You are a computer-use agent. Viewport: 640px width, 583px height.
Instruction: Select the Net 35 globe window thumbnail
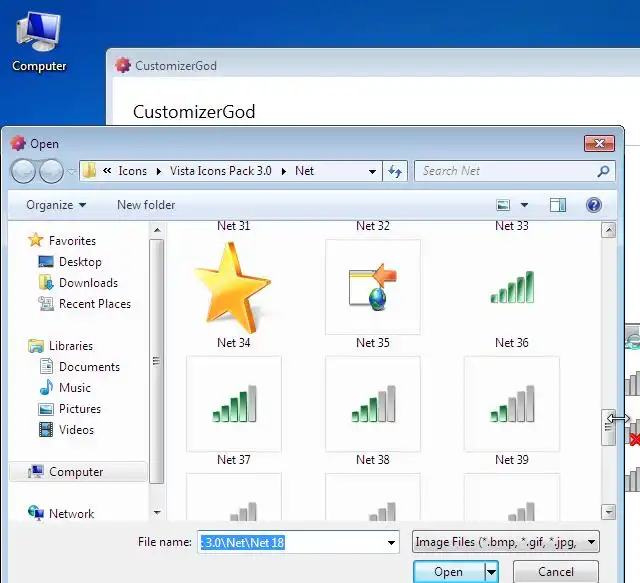[x=373, y=287]
